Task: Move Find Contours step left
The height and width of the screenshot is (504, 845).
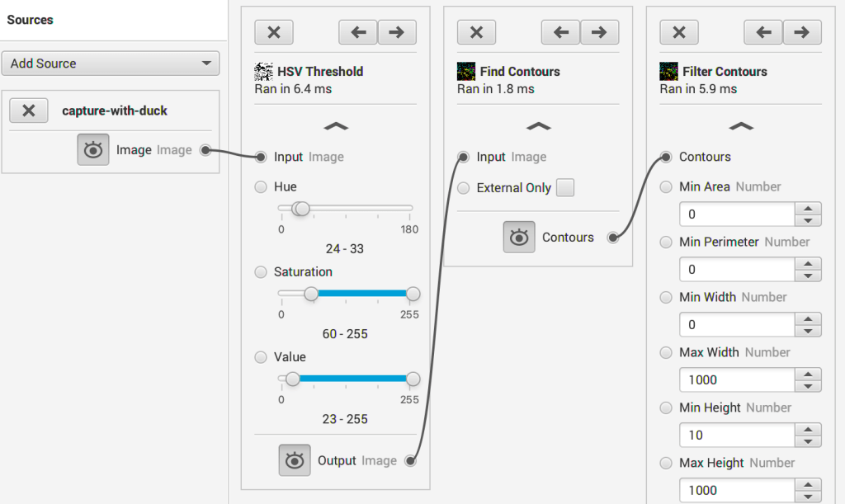Action: [561, 32]
